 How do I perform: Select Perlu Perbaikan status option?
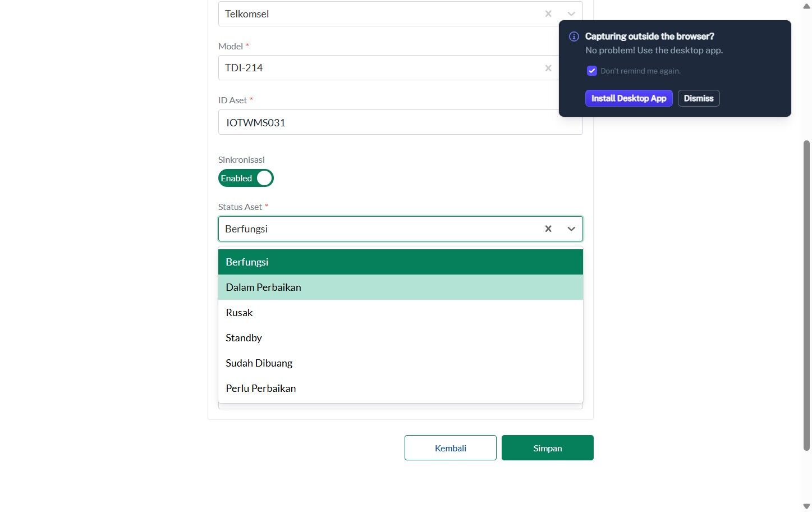point(401,388)
